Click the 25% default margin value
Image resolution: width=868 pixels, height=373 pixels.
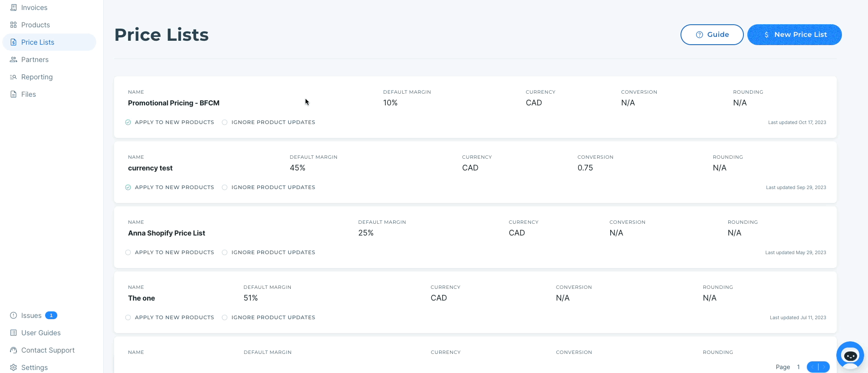(366, 233)
